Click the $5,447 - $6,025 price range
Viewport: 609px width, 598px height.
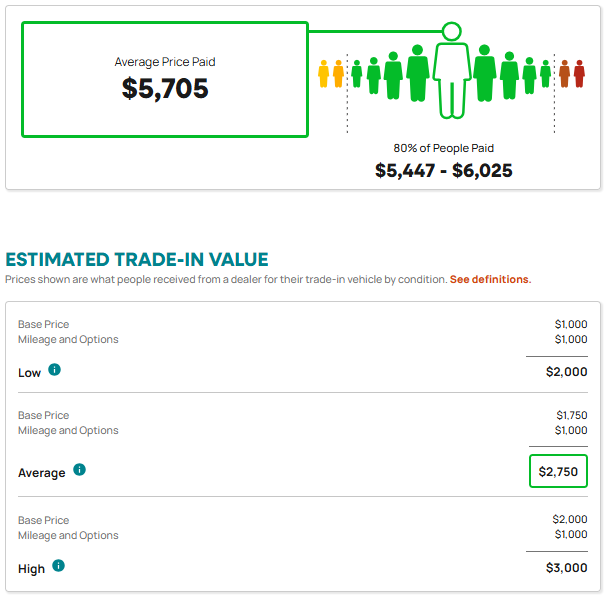click(x=444, y=170)
